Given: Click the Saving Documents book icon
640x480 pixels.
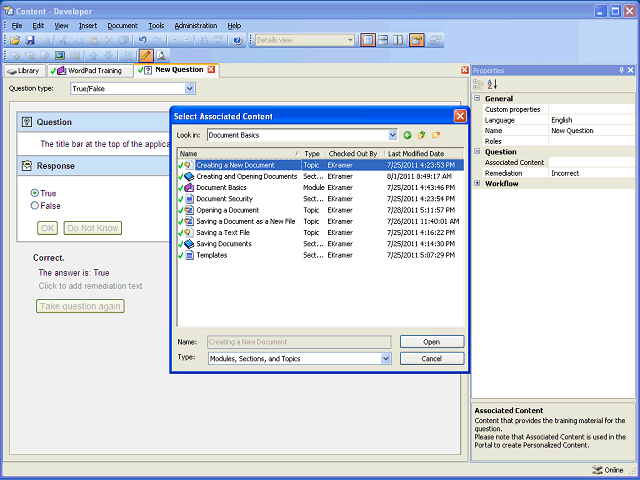Looking at the screenshot, I should tap(189, 244).
